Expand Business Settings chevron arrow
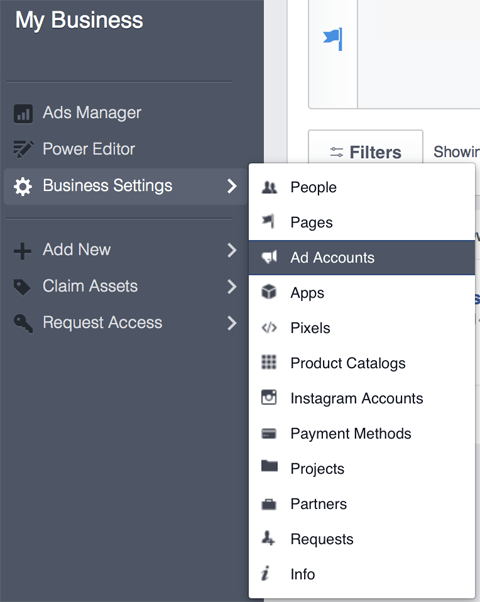 [232, 186]
